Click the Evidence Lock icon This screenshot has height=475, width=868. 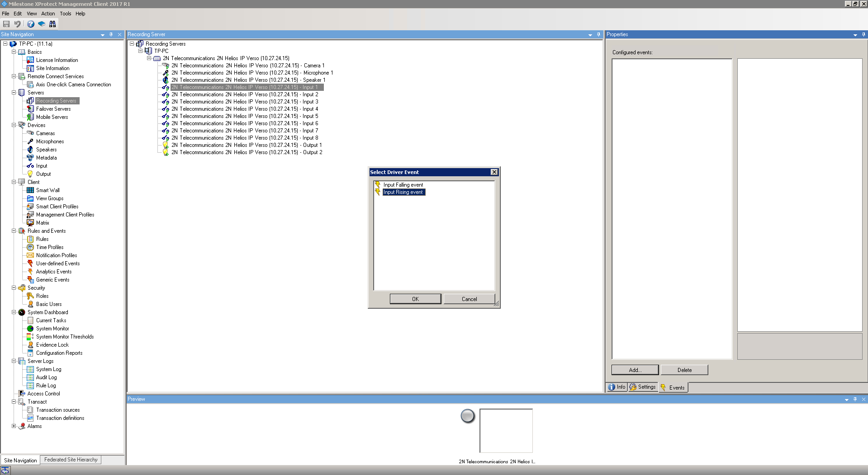point(30,345)
